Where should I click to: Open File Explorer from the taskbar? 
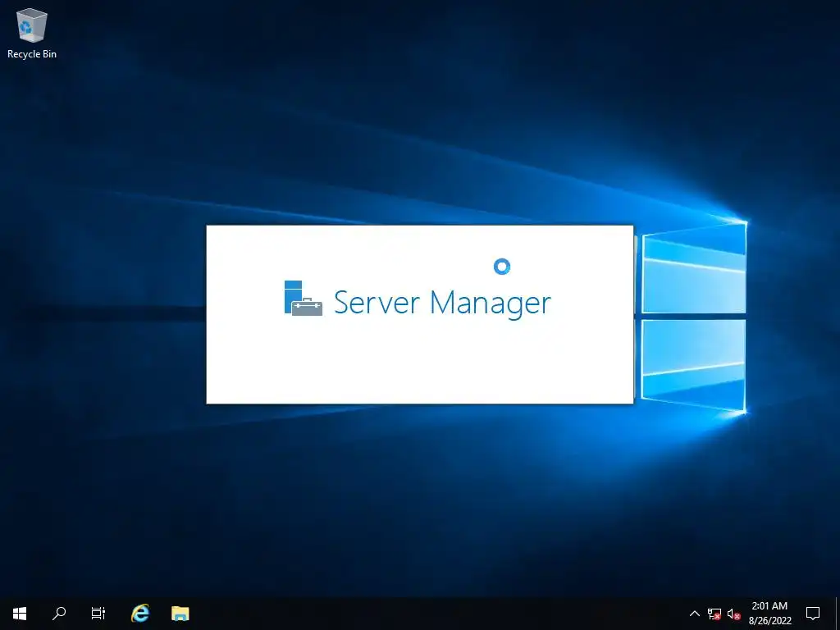[180, 614]
